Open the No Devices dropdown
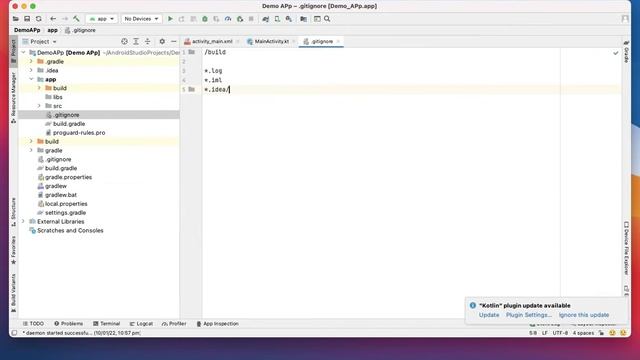Image resolution: width=640 pixels, height=360 pixels. [x=141, y=19]
